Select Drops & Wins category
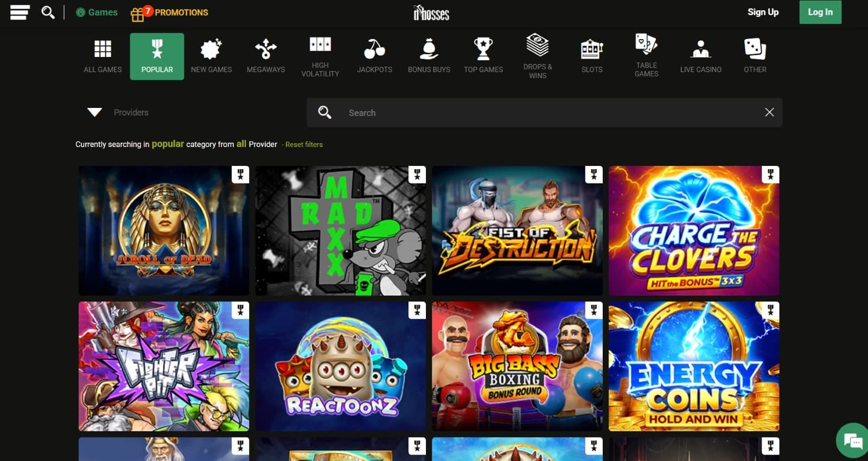 [538, 56]
